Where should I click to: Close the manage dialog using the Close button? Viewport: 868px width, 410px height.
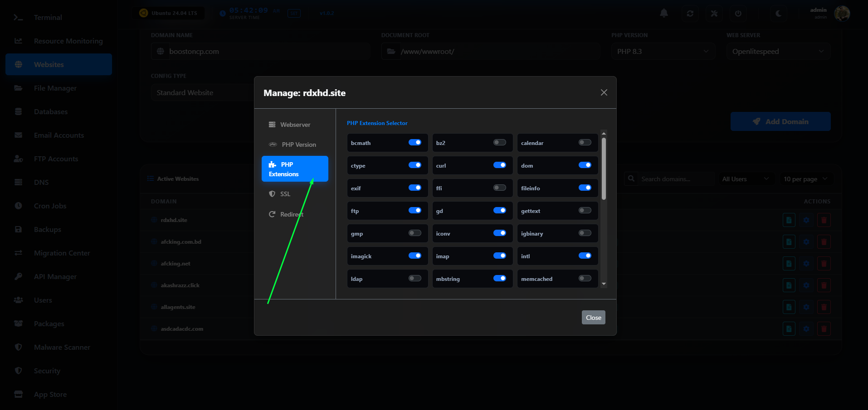pos(593,317)
